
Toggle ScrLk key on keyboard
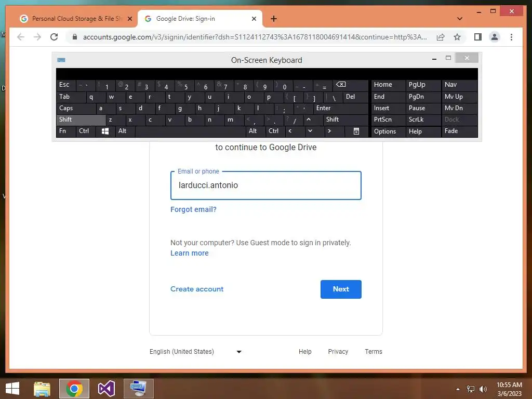(423, 119)
